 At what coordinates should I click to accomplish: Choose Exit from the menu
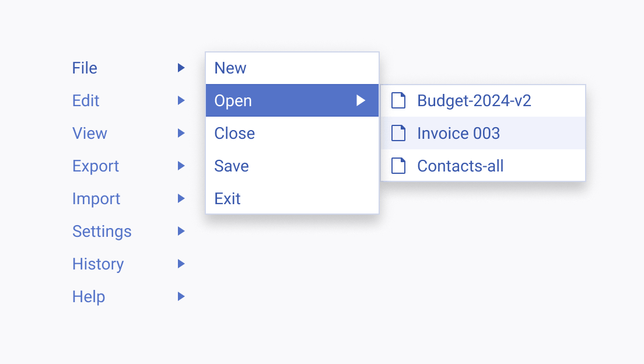coord(292,198)
